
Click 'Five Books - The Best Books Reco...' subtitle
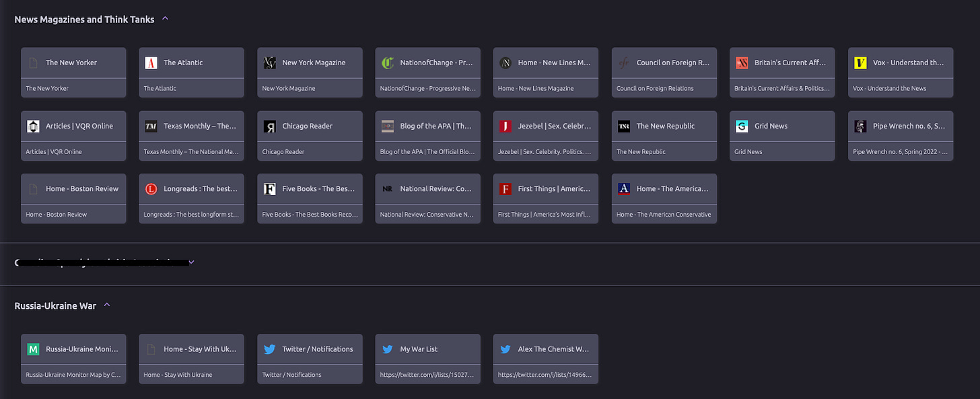point(310,215)
